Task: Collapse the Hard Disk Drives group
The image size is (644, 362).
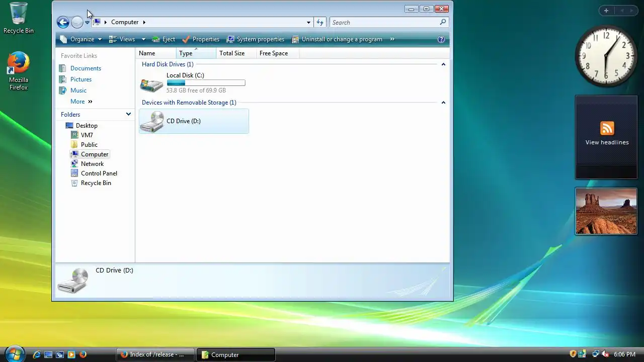Action: tap(443, 64)
